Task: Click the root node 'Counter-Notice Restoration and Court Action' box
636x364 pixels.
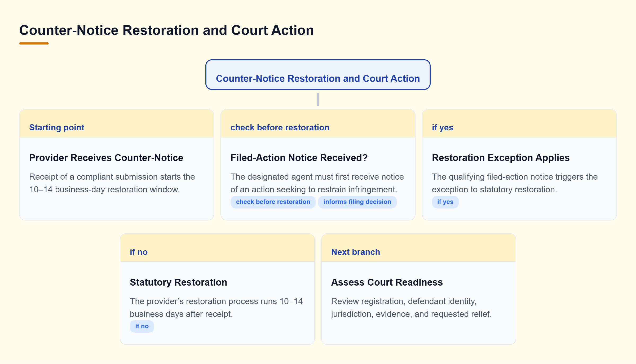Action: (x=318, y=75)
